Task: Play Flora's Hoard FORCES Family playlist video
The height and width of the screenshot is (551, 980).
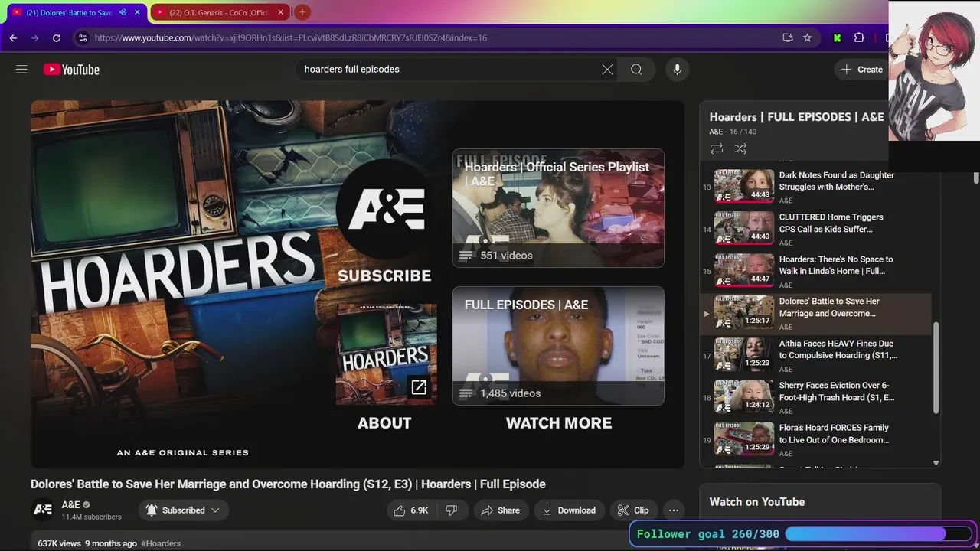Action: (815, 439)
